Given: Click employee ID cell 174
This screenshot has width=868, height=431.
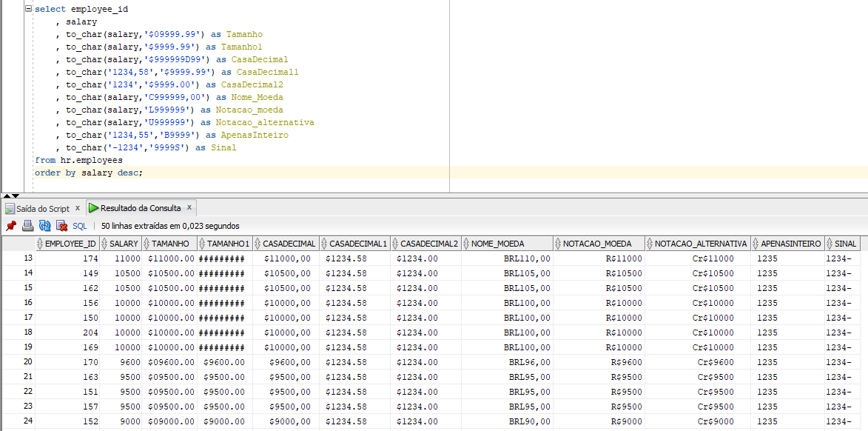Looking at the screenshot, I should (x=67, y=258).
